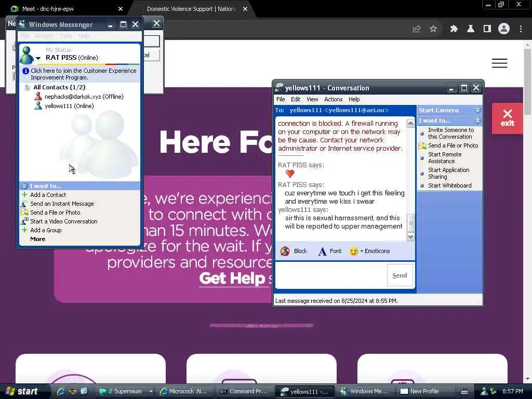Click Add a Group plus icon

pyautogui.click(x=24, y=230)
